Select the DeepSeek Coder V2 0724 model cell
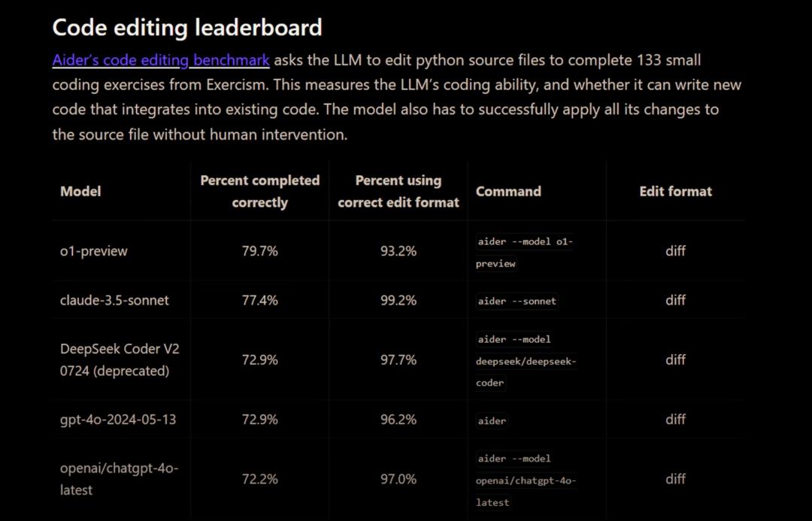 [120, 359]
